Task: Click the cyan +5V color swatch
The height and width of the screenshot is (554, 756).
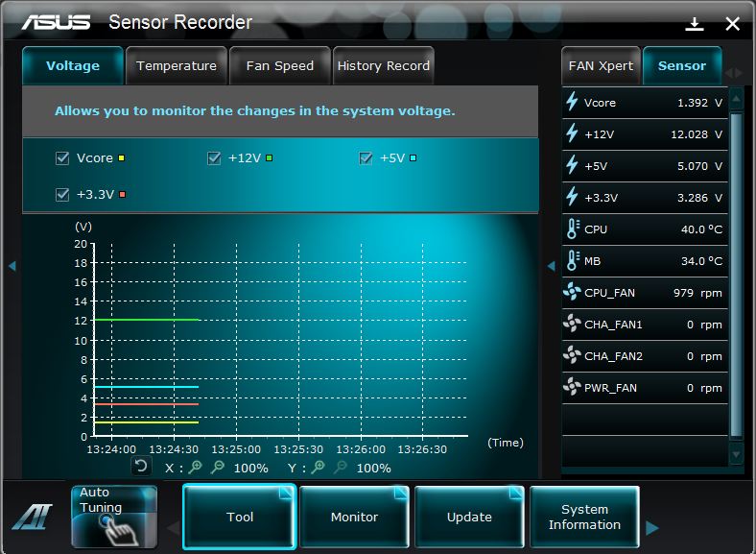Action: (x=413, y=157)
